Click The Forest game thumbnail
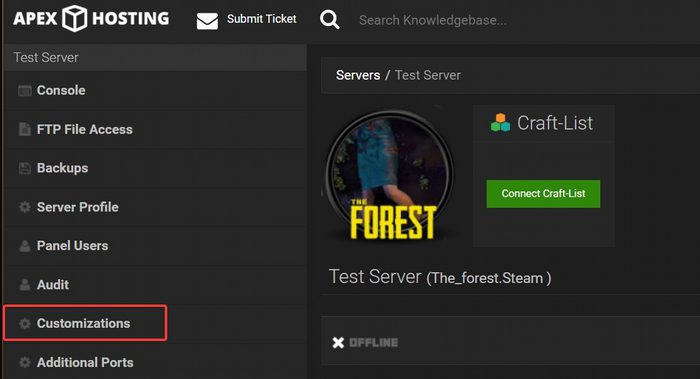700x379 pixels. tap(389, 175)
